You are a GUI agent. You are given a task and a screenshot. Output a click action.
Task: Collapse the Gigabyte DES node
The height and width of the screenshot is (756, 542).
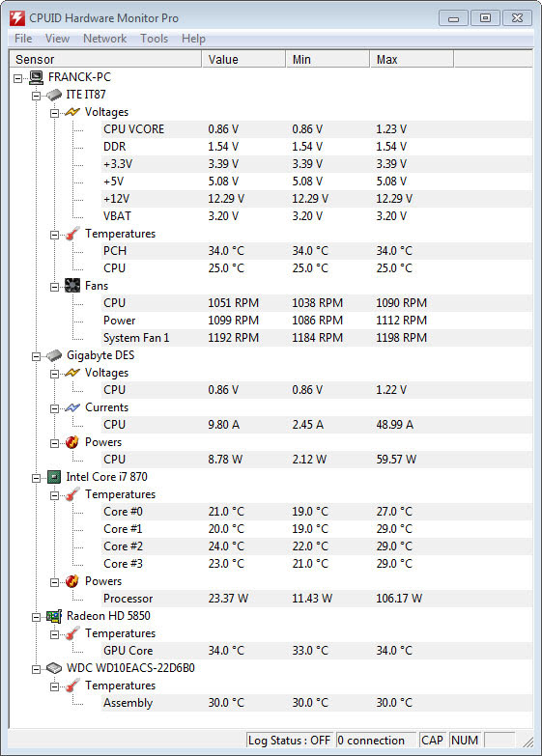tap(36, 356)
